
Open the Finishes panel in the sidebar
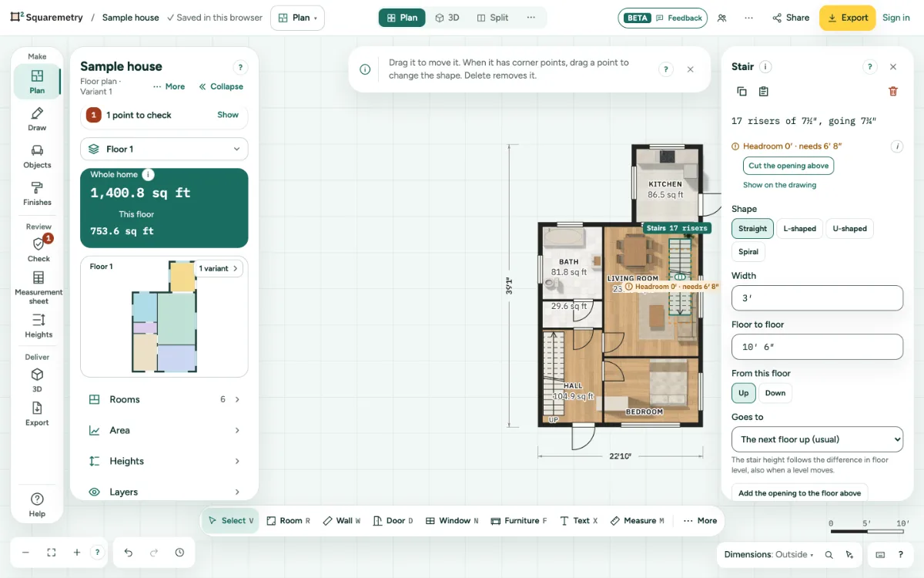[37, 193]
